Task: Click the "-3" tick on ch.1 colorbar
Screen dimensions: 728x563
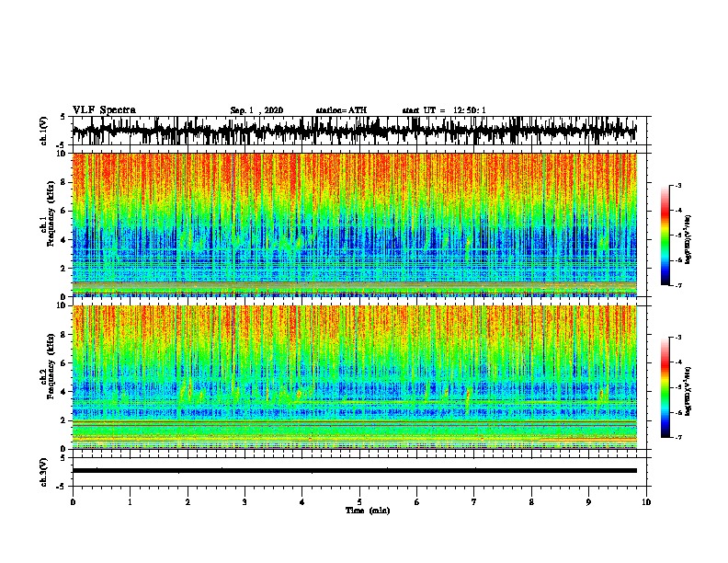Action: 677,186
